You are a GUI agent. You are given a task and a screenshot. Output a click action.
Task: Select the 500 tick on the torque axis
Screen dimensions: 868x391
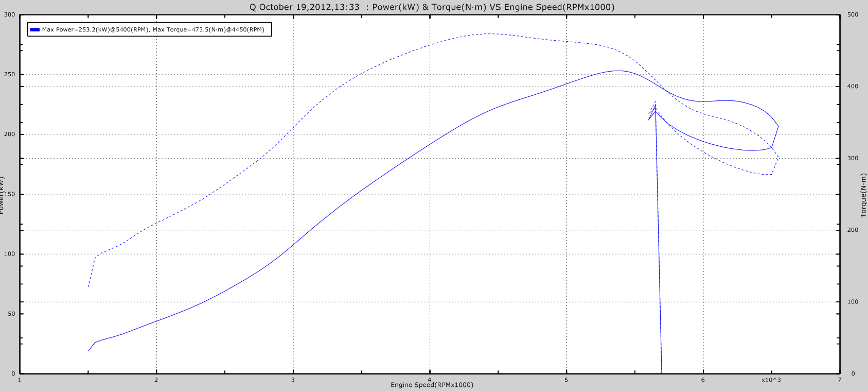click(853, 15)
